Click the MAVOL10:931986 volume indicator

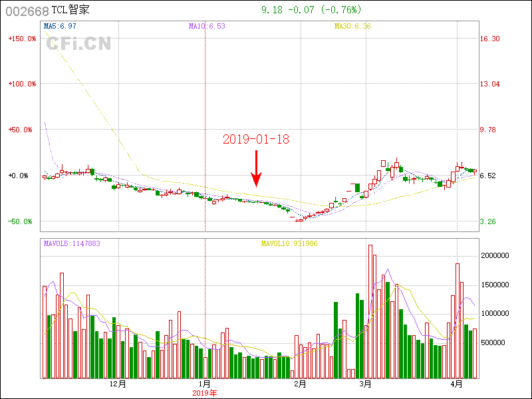coord(289,243)
